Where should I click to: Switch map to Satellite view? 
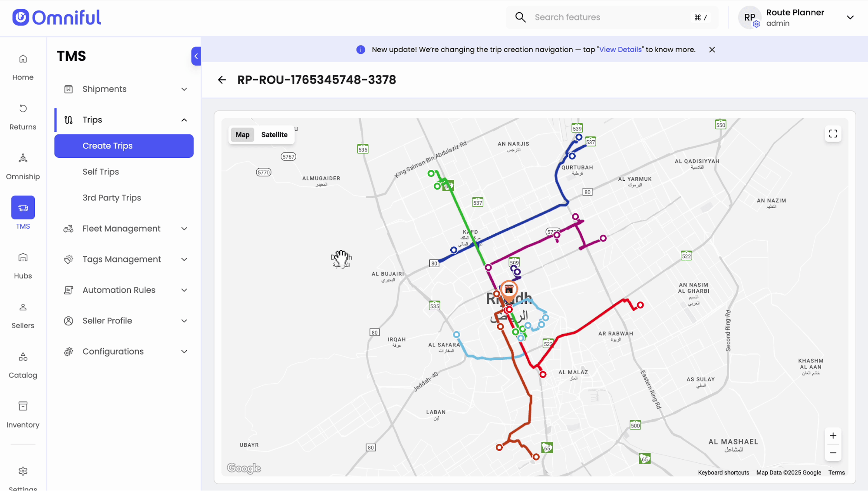[x=274, y=135]
